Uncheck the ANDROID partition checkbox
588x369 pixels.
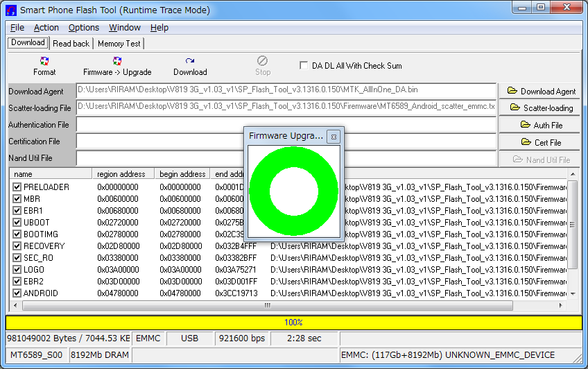tap(17, 293)
